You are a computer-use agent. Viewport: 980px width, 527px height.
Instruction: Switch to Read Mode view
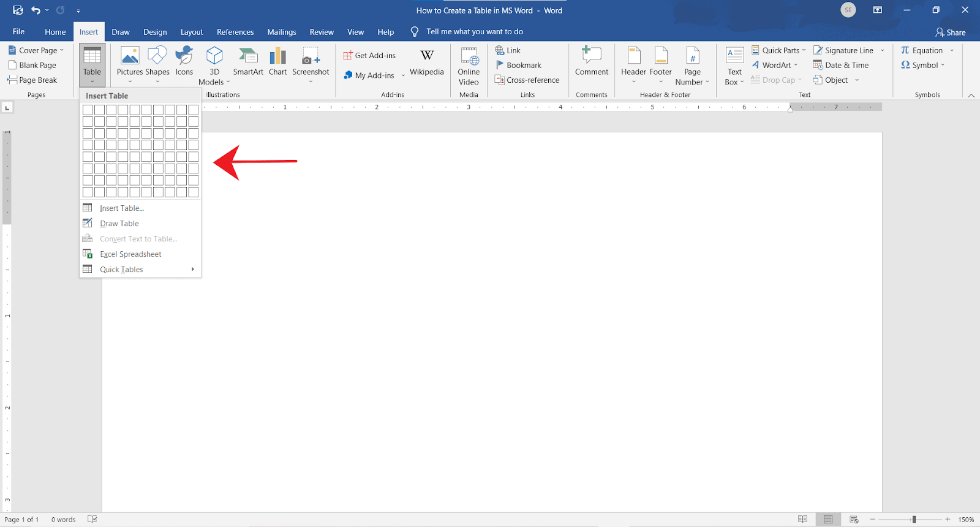(x=802, y=519)
